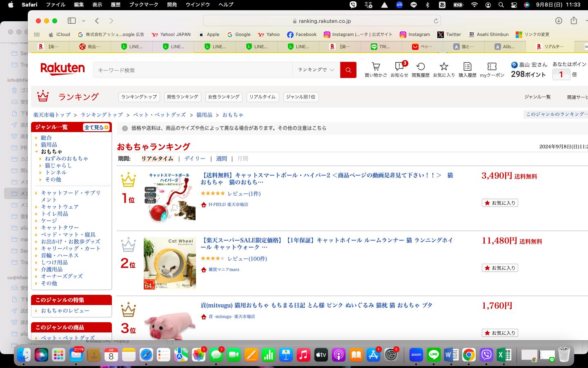Image resolution: width=588 pixels, height=368 pixels.
Task: Click the Safari share icon
Action: click(x=574, y=21)
